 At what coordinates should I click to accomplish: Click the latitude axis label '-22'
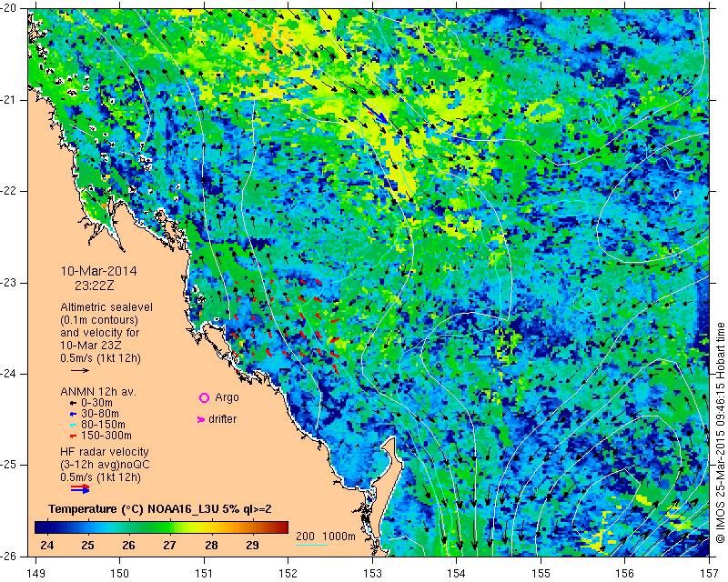8,191
